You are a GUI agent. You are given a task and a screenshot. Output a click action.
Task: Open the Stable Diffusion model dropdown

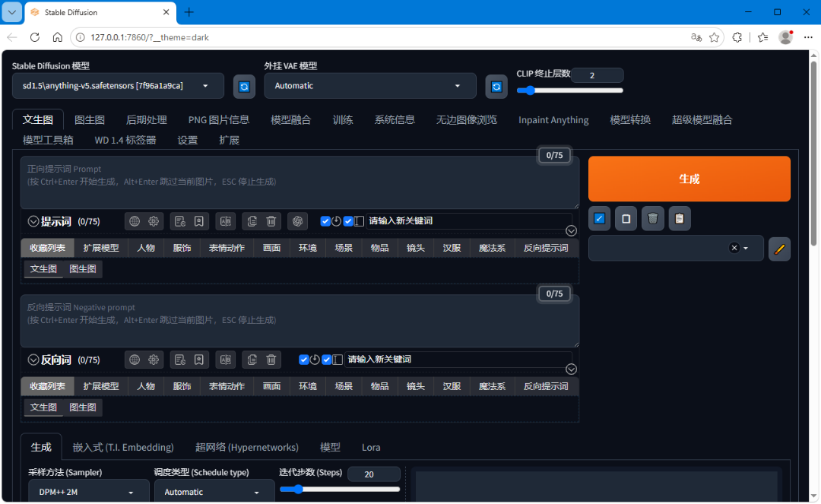pyautogui.click(x=118, y=86)
